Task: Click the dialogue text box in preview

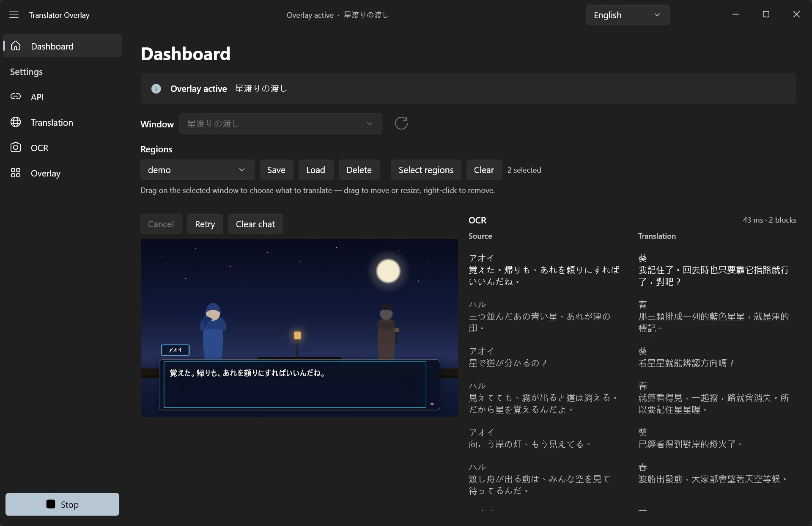Action: [x=295, y=384]
